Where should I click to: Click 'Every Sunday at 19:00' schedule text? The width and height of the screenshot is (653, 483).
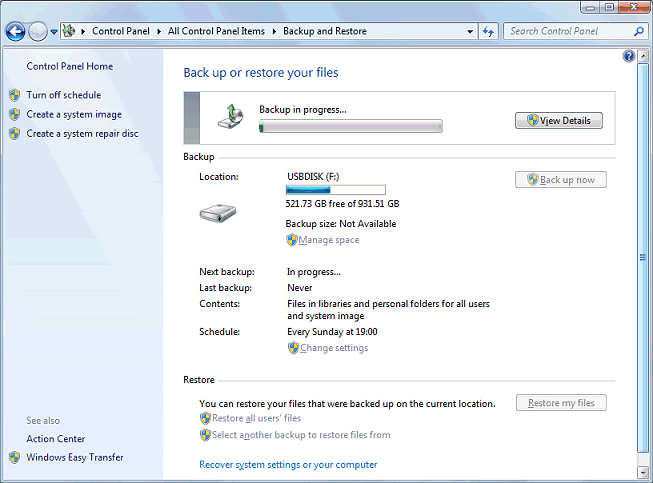pos(332,332)
